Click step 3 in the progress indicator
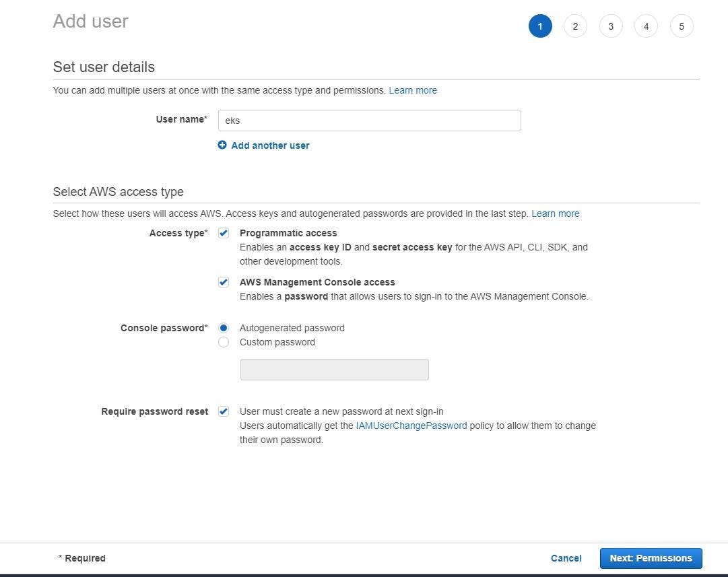The image size is (728, 577). point(610,26)
